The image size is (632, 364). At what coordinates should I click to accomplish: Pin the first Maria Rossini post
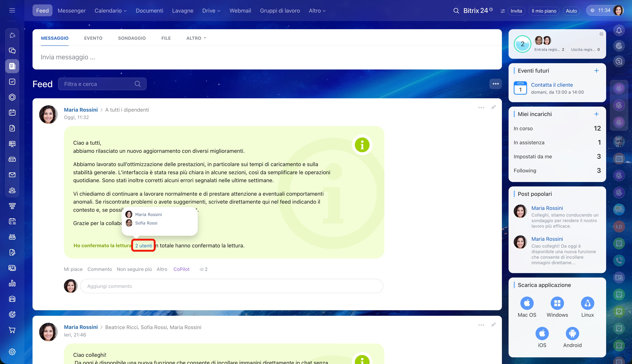point(493,108)
